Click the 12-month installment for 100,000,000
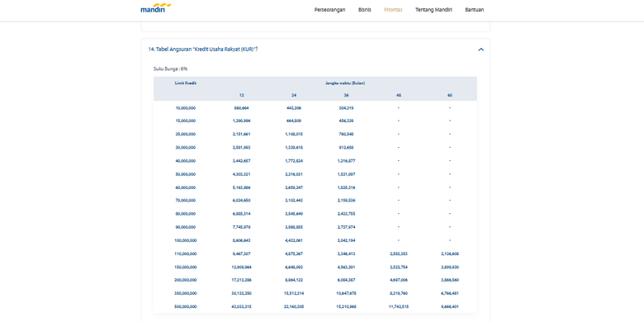The image size is (644, 322). pyautogui.click(x=241, y=240)
